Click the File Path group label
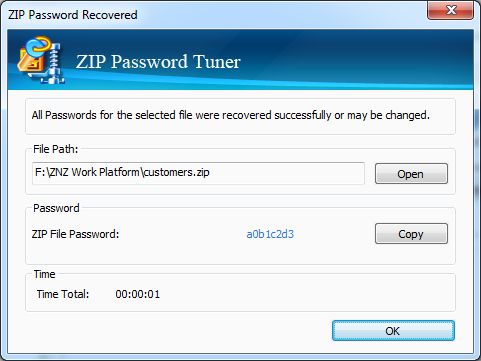This screenshot has height=361, width=481. (55, 149)
